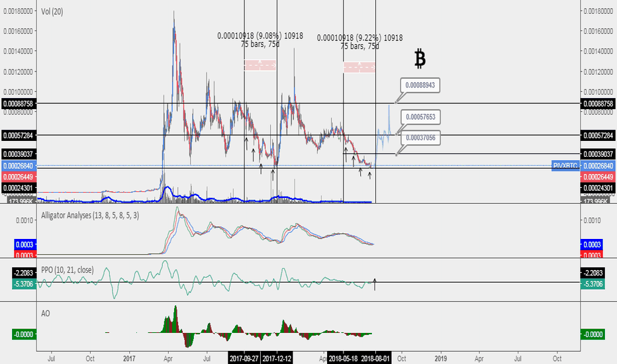
Task: Select the PPO (10, 21, close) indicator label
Action: point(68,270)
